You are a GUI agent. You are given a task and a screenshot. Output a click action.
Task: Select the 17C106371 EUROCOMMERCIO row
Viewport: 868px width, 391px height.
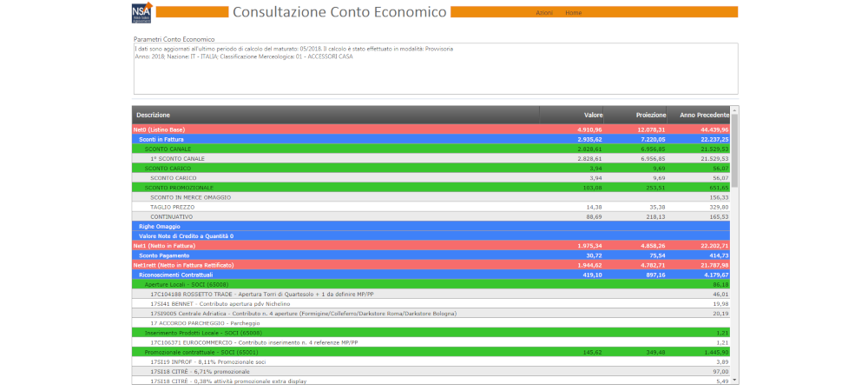click(x=431, y=342)
